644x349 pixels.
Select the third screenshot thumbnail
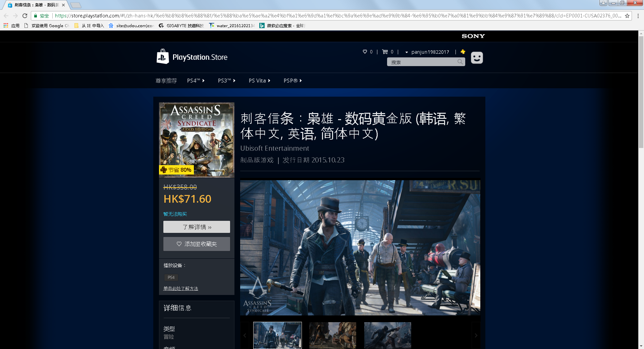pyautogui.click(x=388, y=335)
